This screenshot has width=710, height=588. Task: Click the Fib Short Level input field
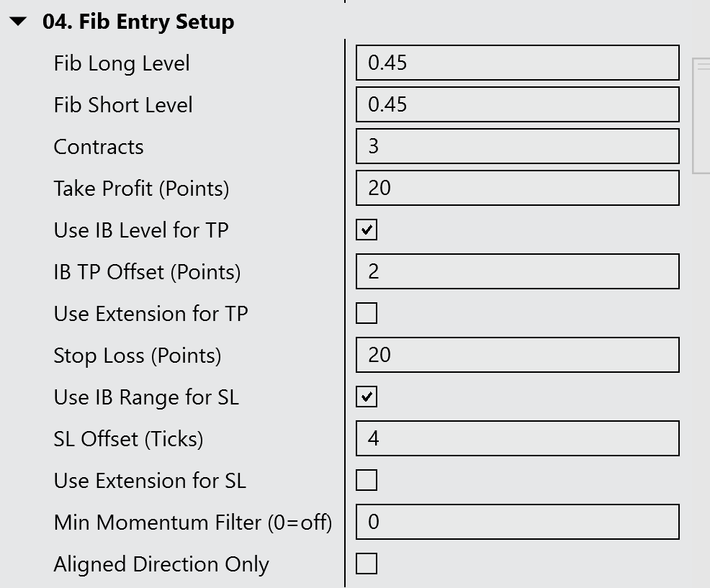[517, 104]
